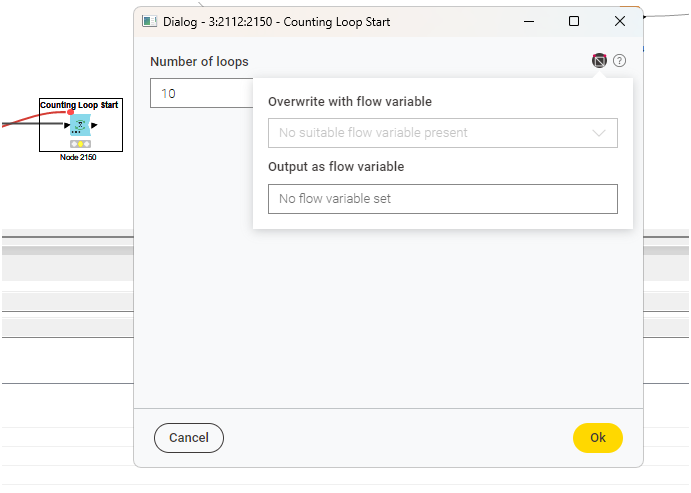Minimize the Counting Loop Start dialog
The width and height of the screenshot is (691, 493).
(x=528, y=21)
